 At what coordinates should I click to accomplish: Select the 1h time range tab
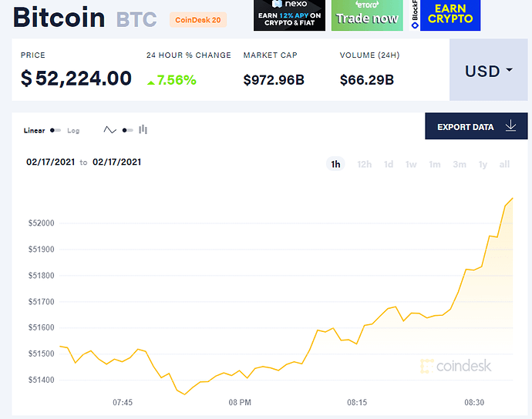click(x=335, y=164)
